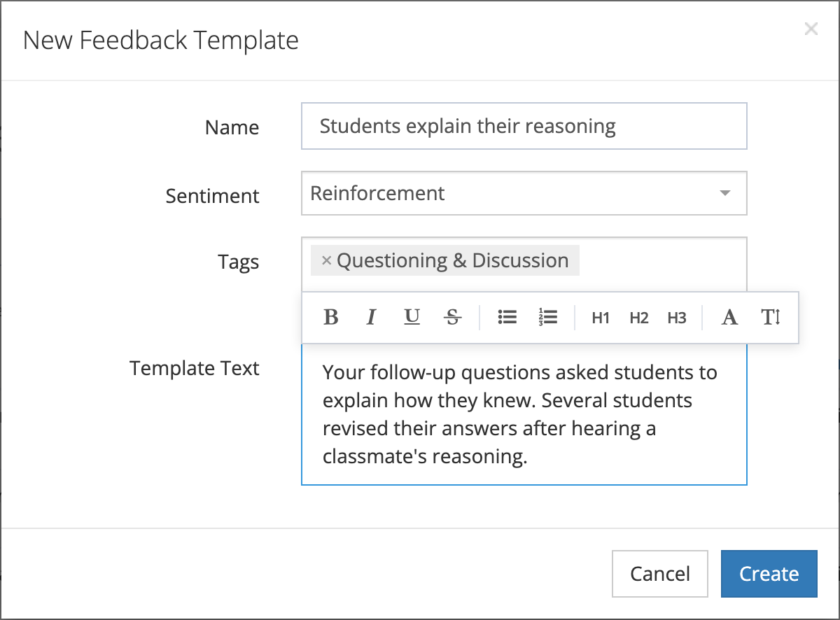Screen dimensions: 840x620
Task: Insert a bulleted list
Action: [507, 318]
